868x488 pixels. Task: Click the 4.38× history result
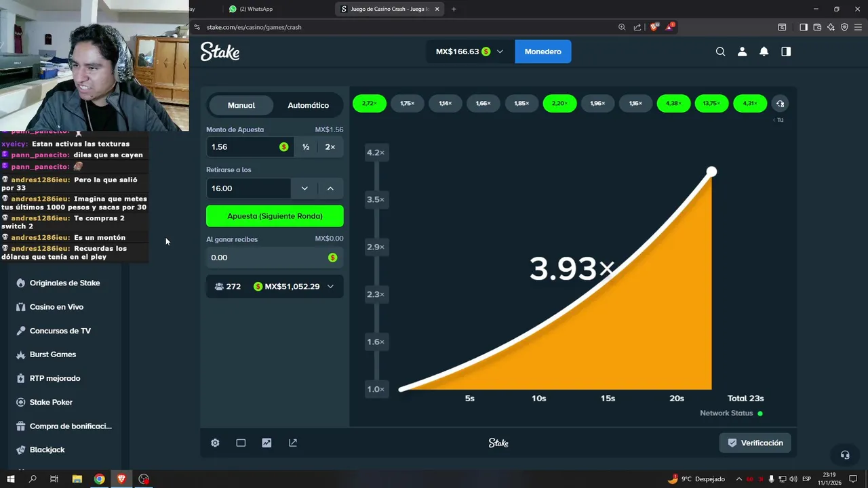[x=673, y=104]
